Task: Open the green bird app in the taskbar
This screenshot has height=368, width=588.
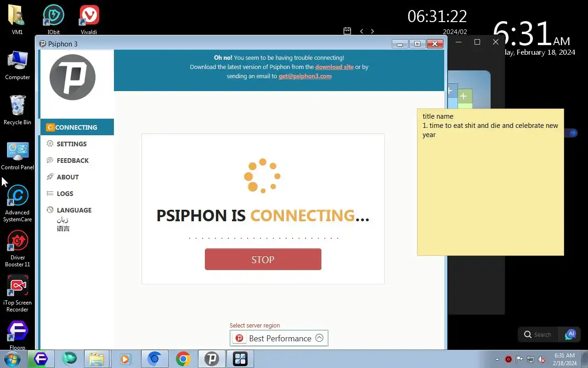Action: [69, 359]
